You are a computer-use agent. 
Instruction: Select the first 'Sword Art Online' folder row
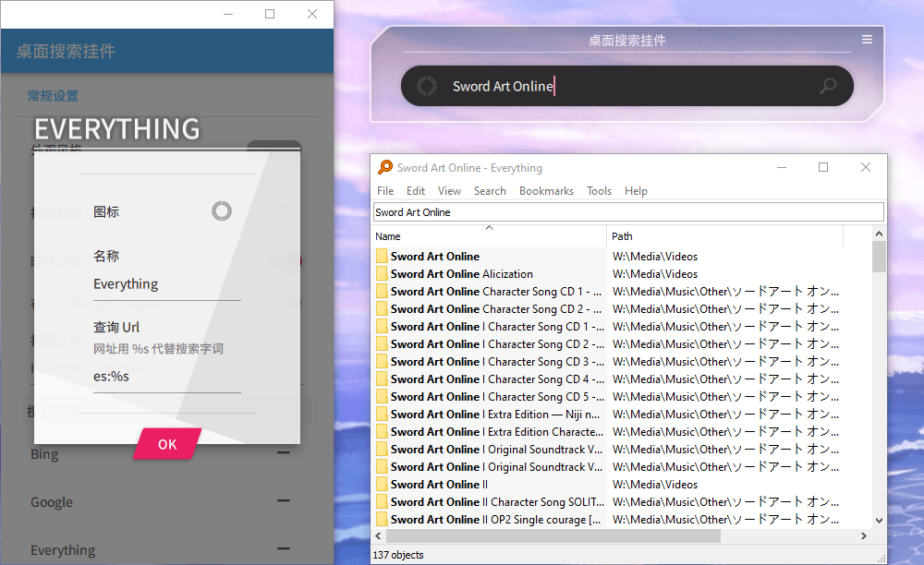pos(623,256)
